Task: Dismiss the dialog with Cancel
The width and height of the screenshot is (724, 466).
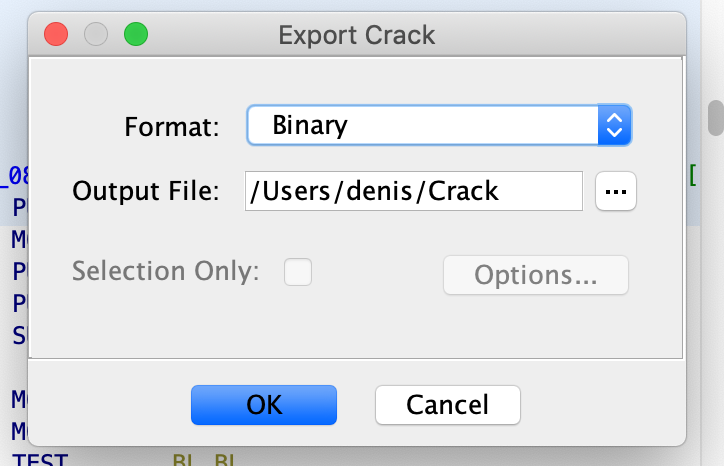Action: 447,405
